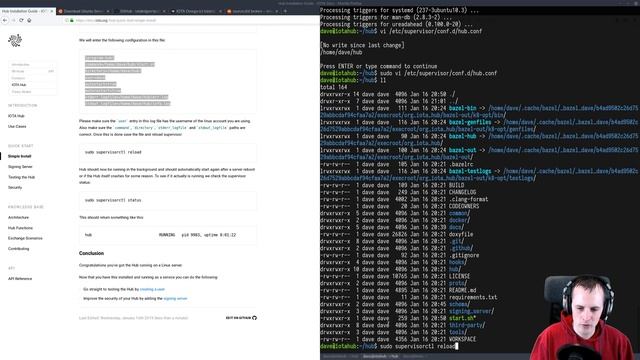Viewport: 640px width, 360px height.
Task: Click the terminal prompt 'sudo supervisorctl reload'
Action: point(417,347)
